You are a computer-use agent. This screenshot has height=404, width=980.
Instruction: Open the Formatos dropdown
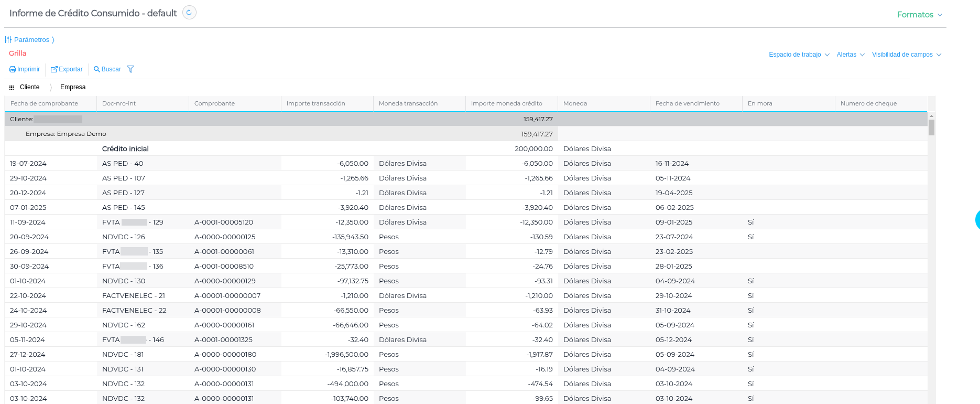click(919, 15)
